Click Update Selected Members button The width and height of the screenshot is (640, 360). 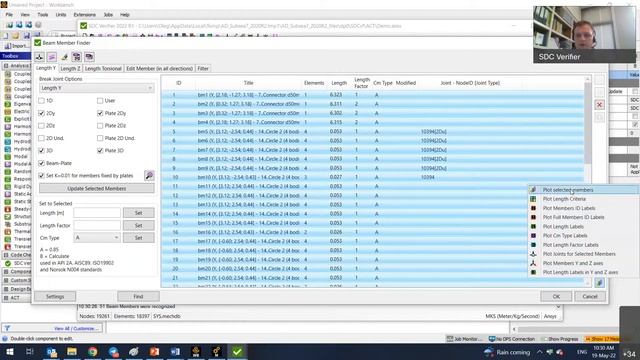tap(97, 189)
